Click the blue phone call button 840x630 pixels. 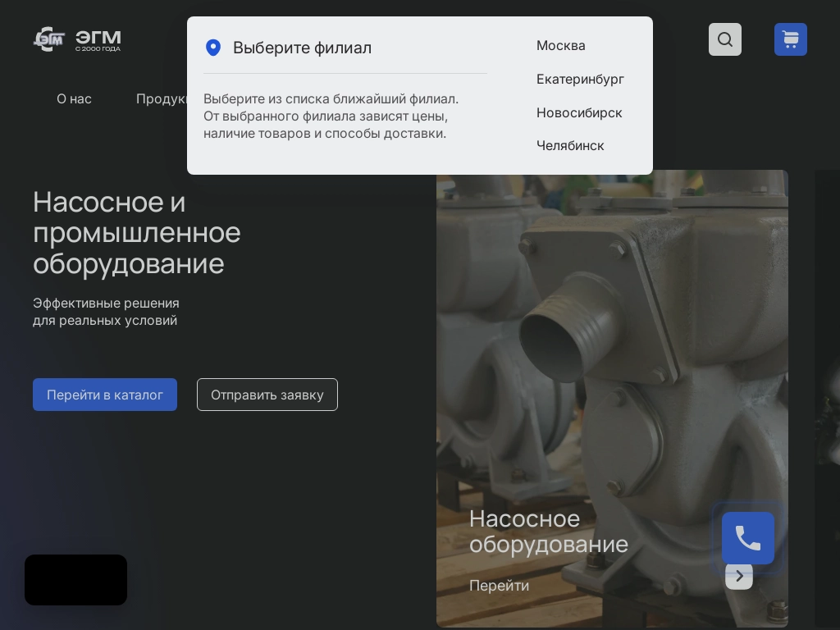[x=748, y=538]
